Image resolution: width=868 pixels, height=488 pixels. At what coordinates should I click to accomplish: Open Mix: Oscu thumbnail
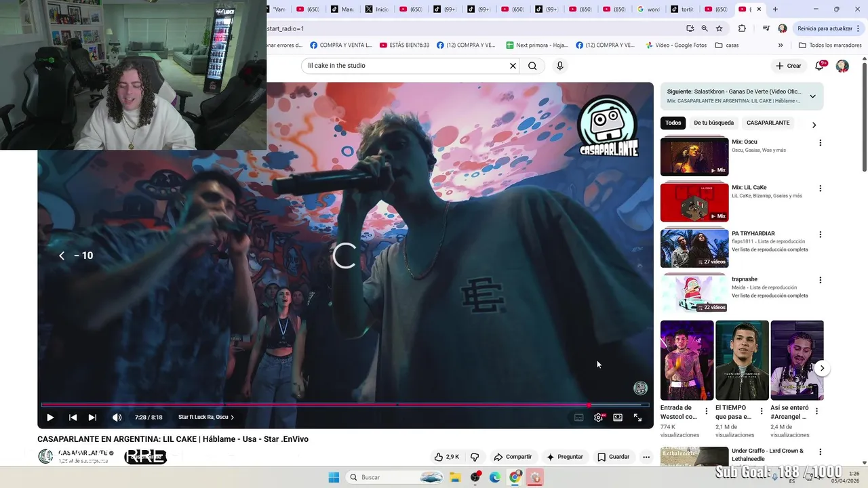[694, 156]
